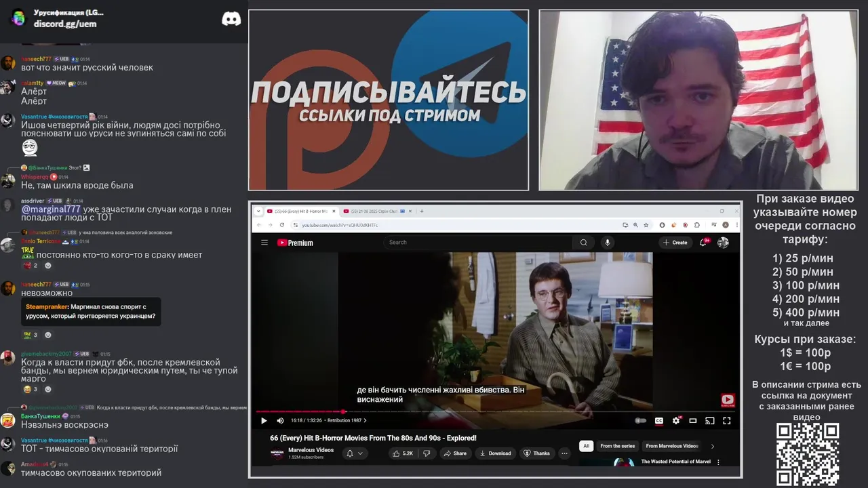Image resolution: width=868 pixels, height=488 pixels.
Task: View site information icon in address bar
Action: (296, 225)
